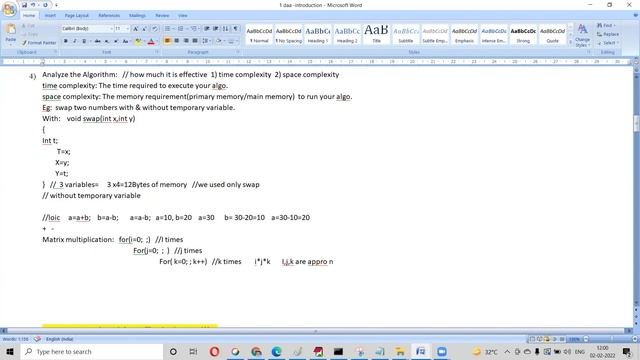Screen dimensions: 640x360
Task: Open Change Case options
Action: (126, 41)
